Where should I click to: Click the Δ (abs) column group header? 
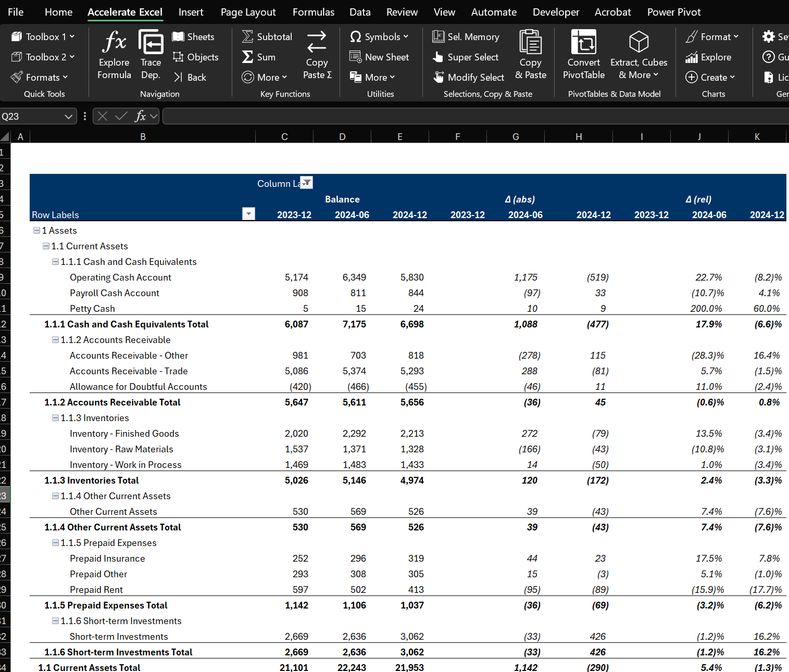tap(520, 199)
